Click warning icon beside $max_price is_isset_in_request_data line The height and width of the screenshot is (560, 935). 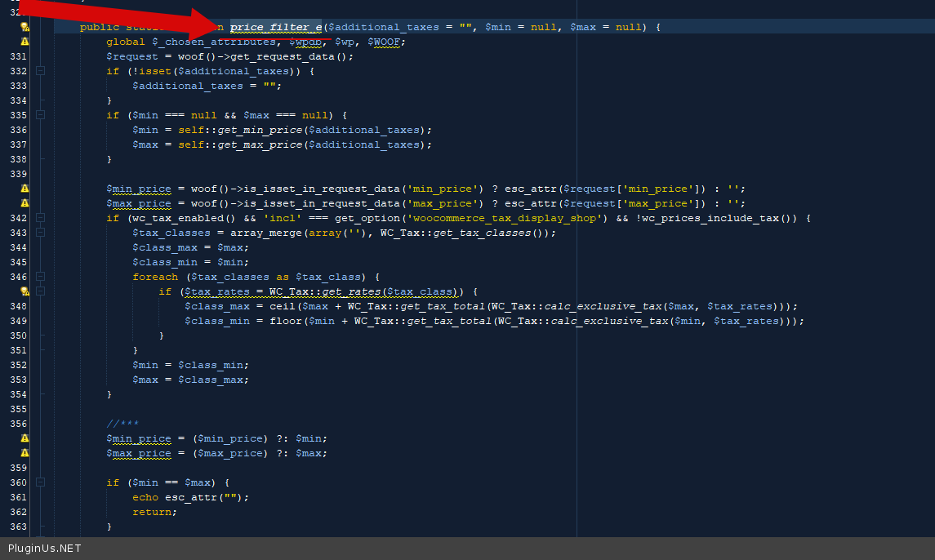[24, 203]
